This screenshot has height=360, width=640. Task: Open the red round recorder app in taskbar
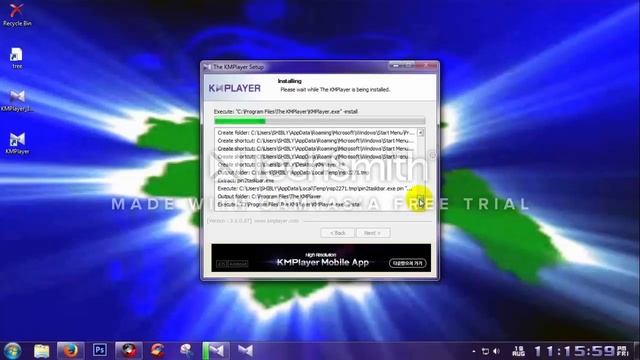[x=129, y=351]
